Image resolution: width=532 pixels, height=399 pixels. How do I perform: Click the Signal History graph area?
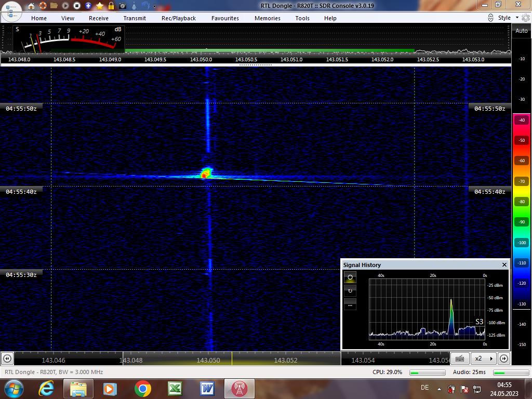point(427,309)
